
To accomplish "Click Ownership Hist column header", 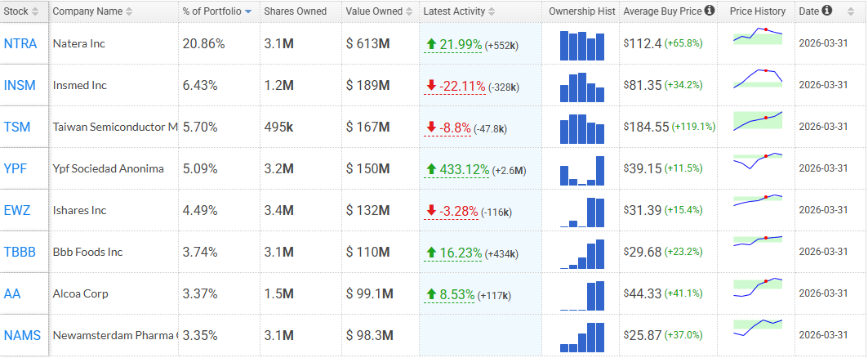I will click(x=582, y=11).
